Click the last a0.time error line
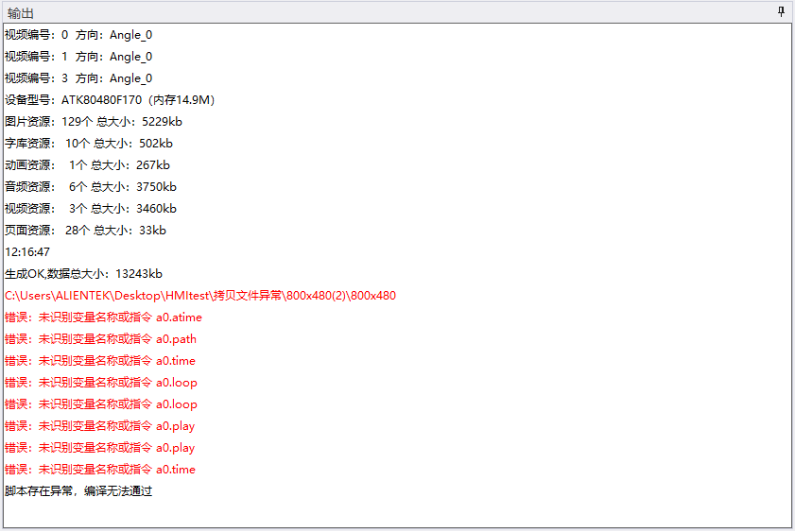The height and width of the screenshot is (532, 795). 100,470
